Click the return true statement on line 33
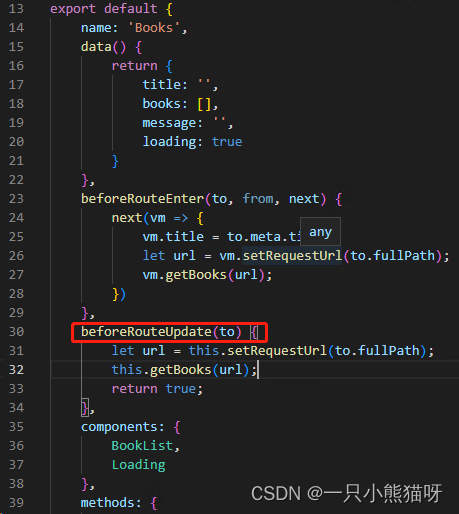Image resolution: width=459 pixels, height=514 pixels. tap(157, 389)
